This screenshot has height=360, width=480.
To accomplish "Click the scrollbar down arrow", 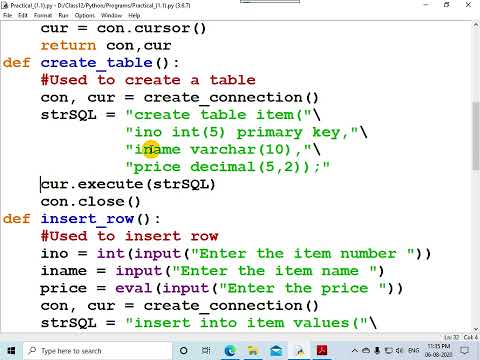I will pos(476,329).
